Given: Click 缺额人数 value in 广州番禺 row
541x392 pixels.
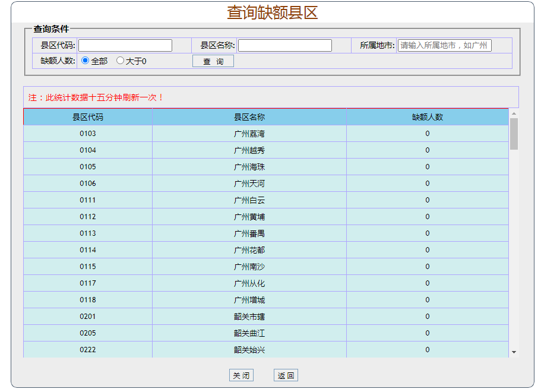Looking at the screenshot, I should tap(427, 233).
